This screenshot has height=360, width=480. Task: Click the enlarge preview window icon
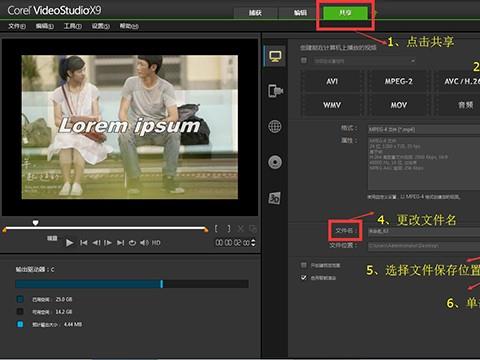pos(253,229)
